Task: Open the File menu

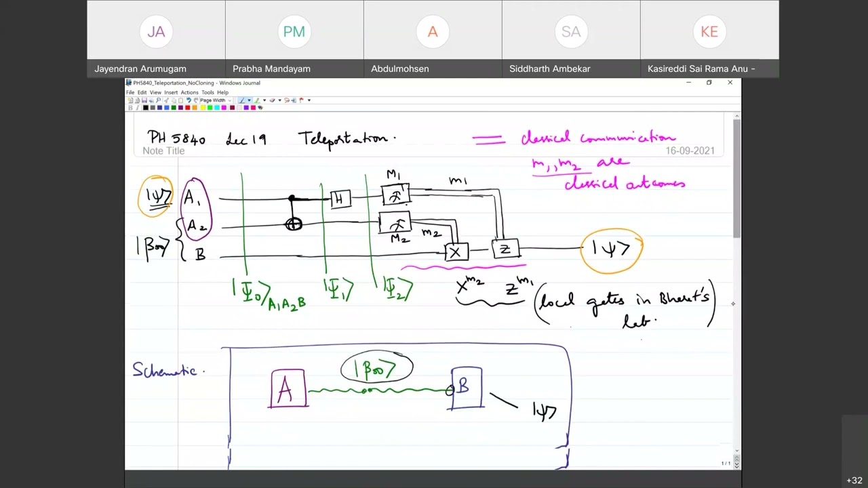Action: [130, 92]
